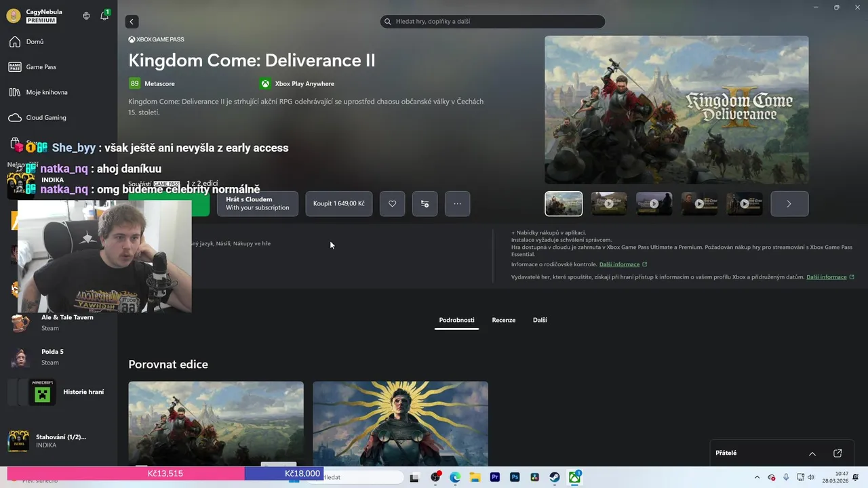Open Ale & Tale Tavern in sidebar

pyautogui.click(x=58, y=323)
